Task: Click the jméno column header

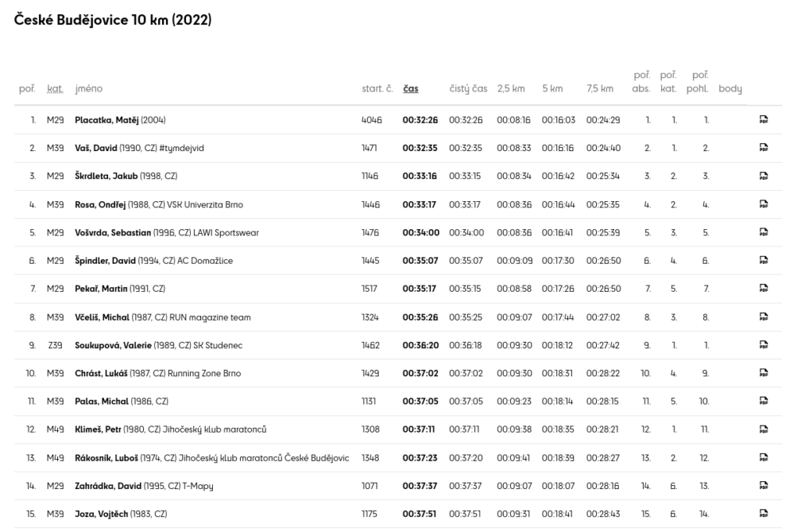Action: click(x=88, y=89)
